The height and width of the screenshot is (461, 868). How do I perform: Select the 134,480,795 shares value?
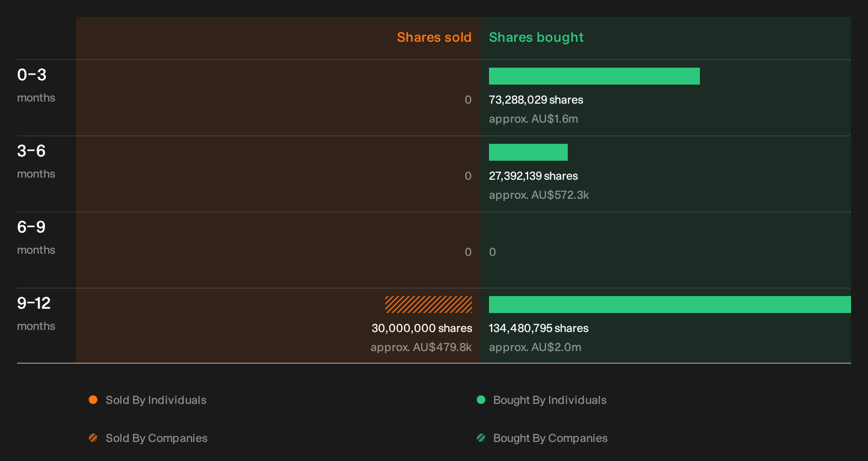tap(539, 328)
